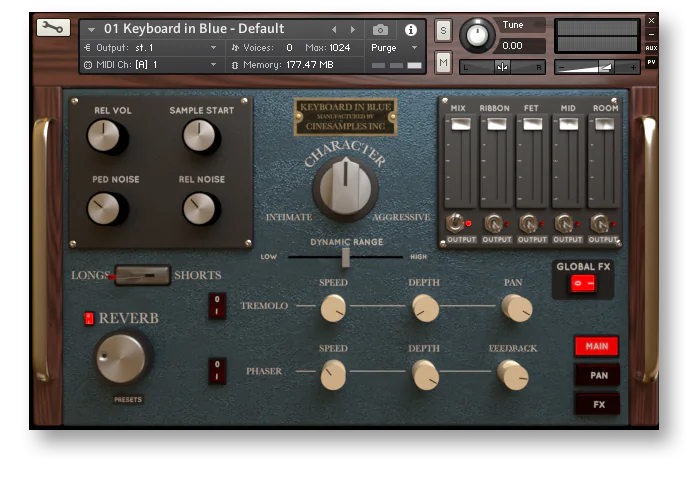690x478 pixels.
Task: Click the MID fader handle
Action: 569,124
